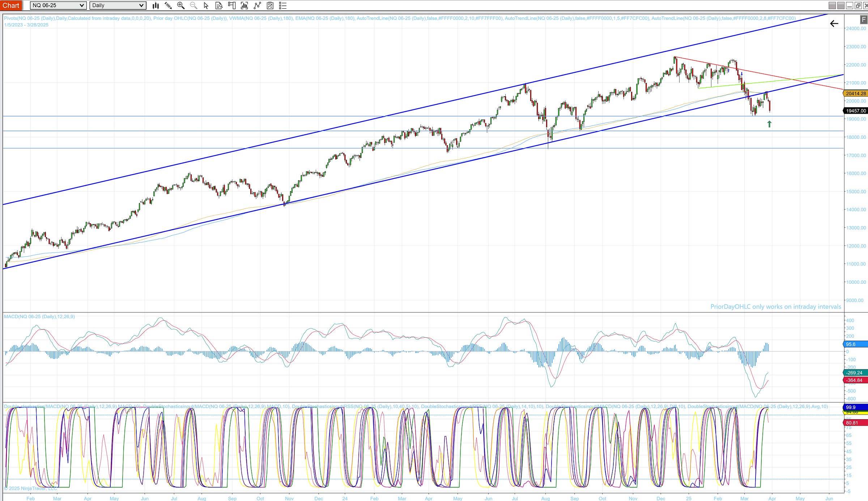Expand the Daily interval dropdown
The height and width of the screenshot is (501, 868).
pos(141,5)
